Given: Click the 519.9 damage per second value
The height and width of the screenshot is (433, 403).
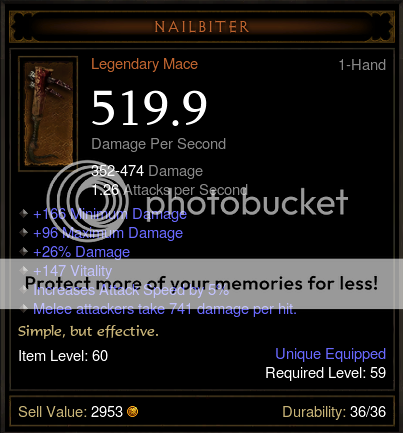Looking at the screenshot, I should click(x=149, y=109).
